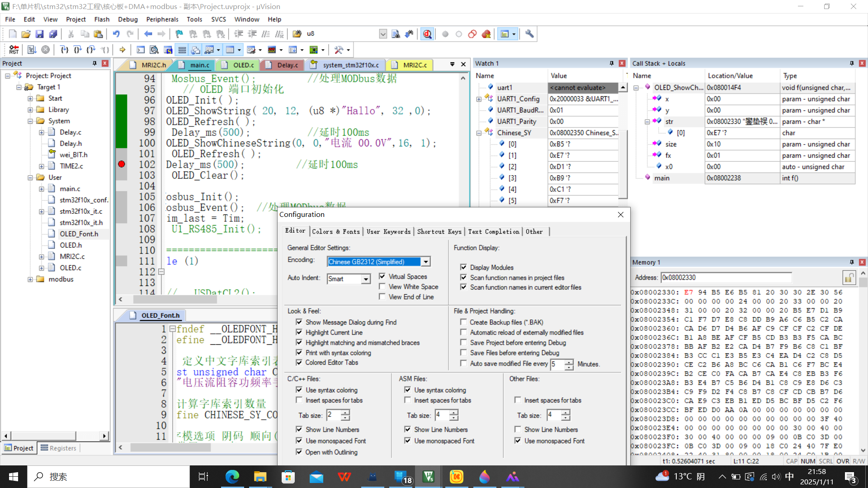The image size is (868, 488).
Task: Toggle the Virtual Spaces checkbox
Action: click(382, 276)
